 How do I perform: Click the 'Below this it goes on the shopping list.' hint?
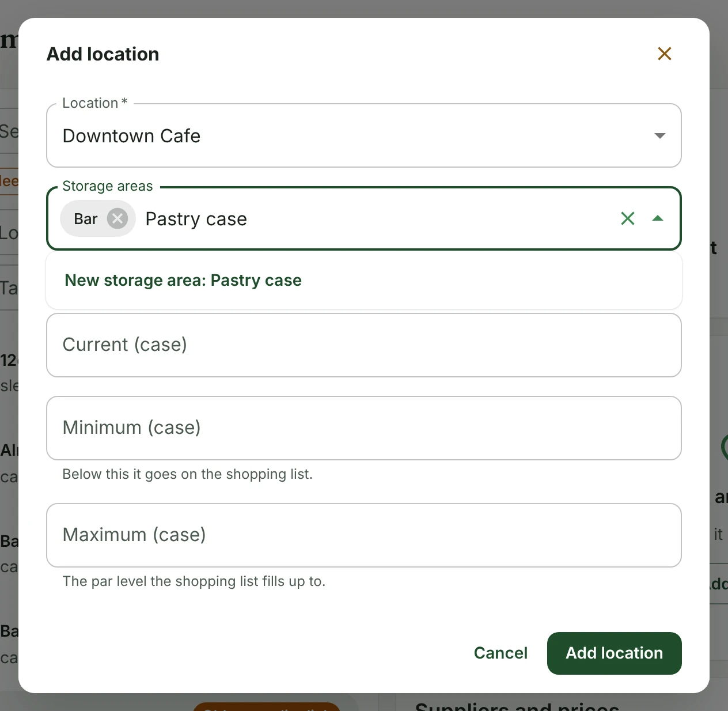(x=188, y=474)
